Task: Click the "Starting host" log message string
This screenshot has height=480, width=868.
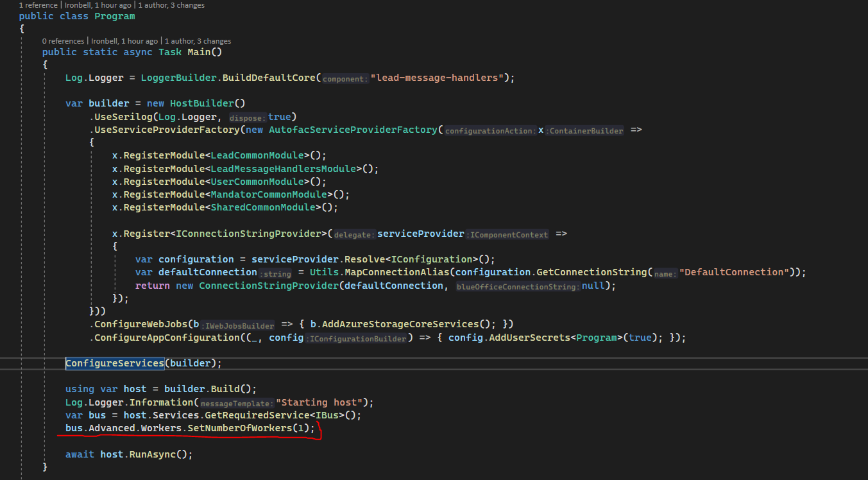Action: point(321,402)
